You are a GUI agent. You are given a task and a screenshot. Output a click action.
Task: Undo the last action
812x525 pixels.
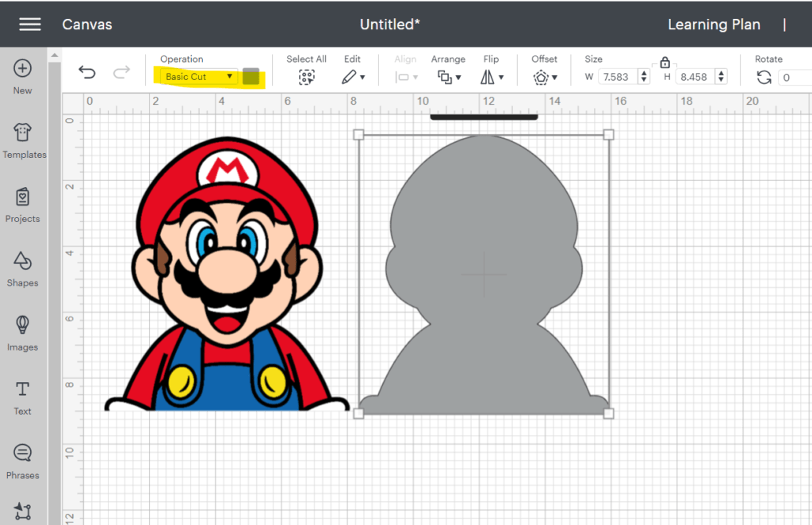(87, 72)
